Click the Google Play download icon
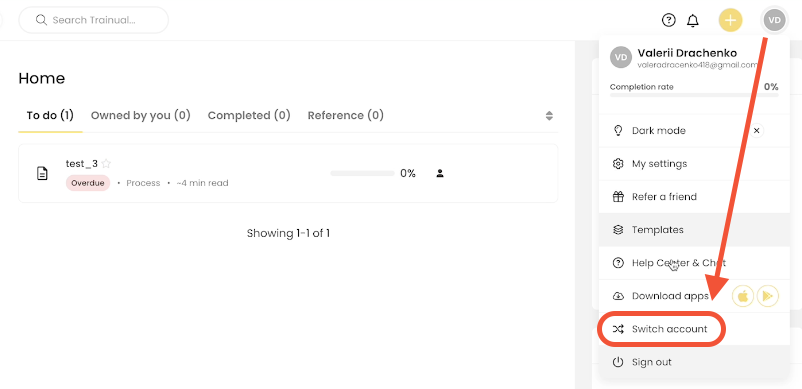The image size is (802, 389). (x=767, y=296)
